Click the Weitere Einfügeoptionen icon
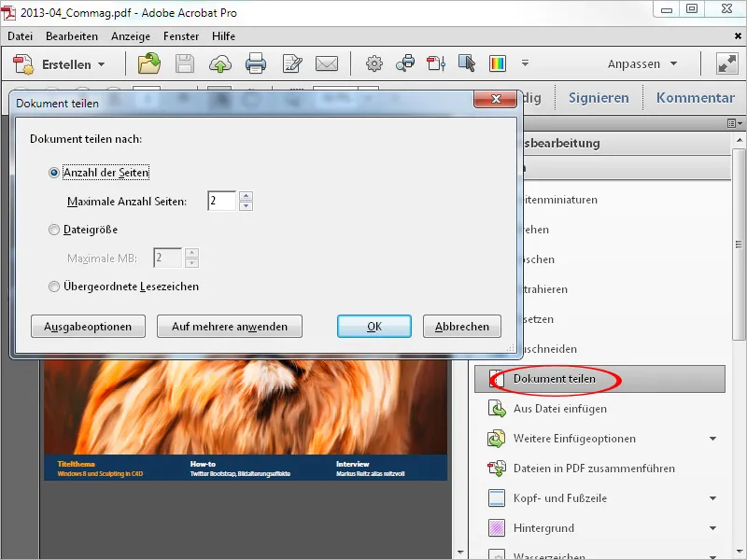Screen dimensions: 747x560 click(497, 439)
